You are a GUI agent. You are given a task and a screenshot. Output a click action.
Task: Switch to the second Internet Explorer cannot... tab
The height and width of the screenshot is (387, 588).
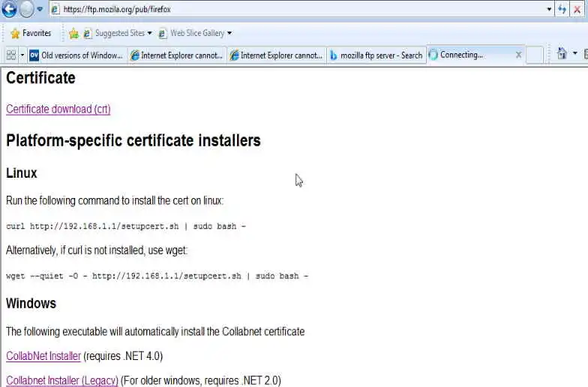coord(277,55)
